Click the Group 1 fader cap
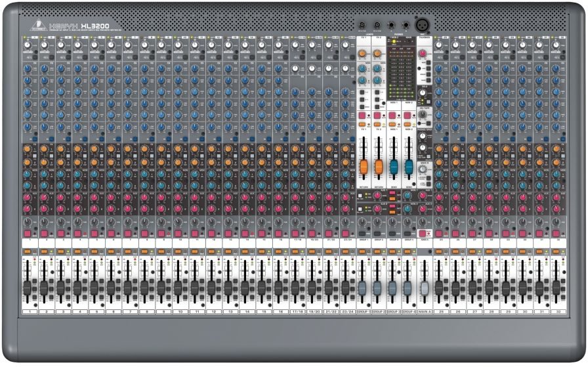This screenshot has height=367, width=588. pyautogui.click(x=362, y=288)
